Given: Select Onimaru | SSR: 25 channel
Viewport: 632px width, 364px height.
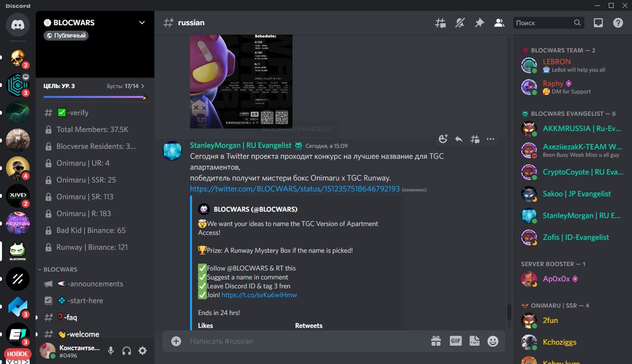Looking at the screenshot, I should pyautogui.click(x=95, y=180).
